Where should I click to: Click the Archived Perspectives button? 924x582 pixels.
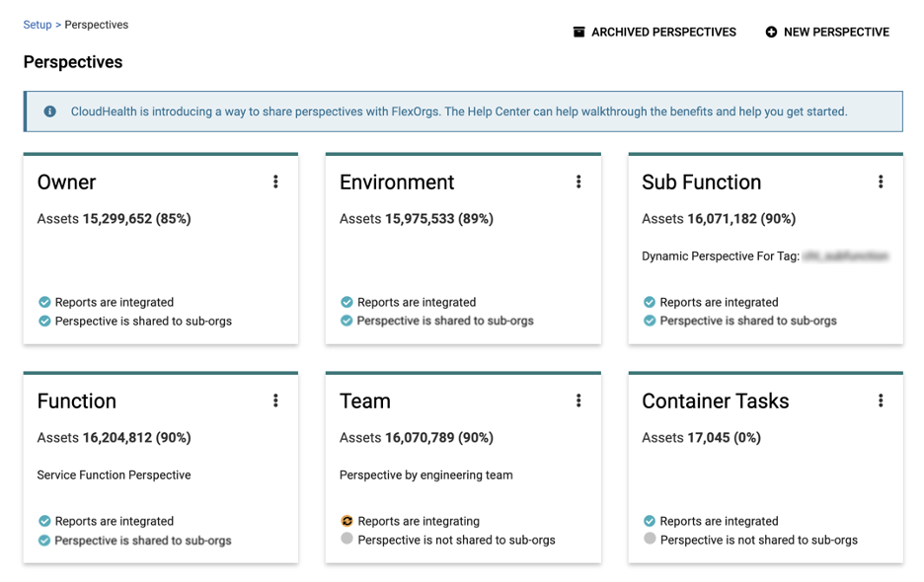tap(662, 32)
